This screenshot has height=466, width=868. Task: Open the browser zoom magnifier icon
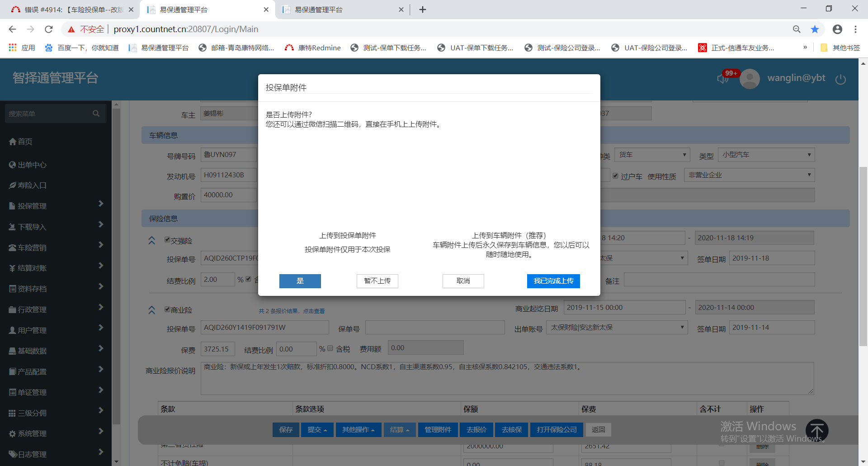[x=797, y=29]
